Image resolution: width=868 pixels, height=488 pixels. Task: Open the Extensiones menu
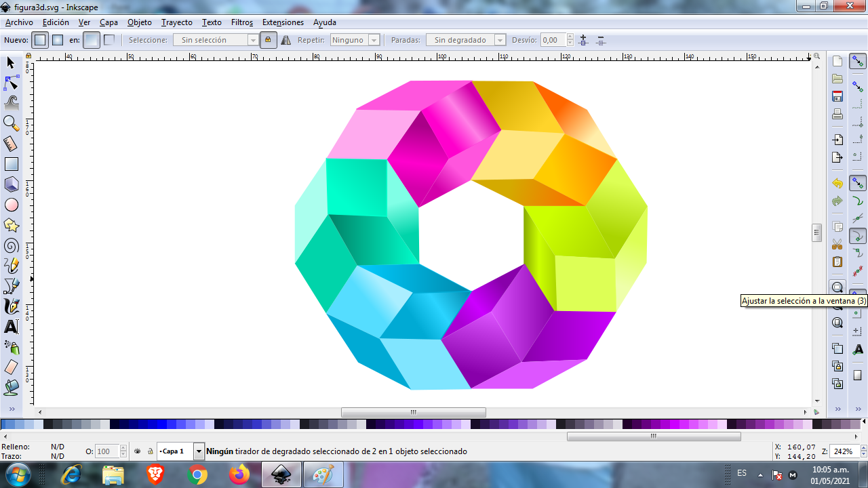point(283,22)
